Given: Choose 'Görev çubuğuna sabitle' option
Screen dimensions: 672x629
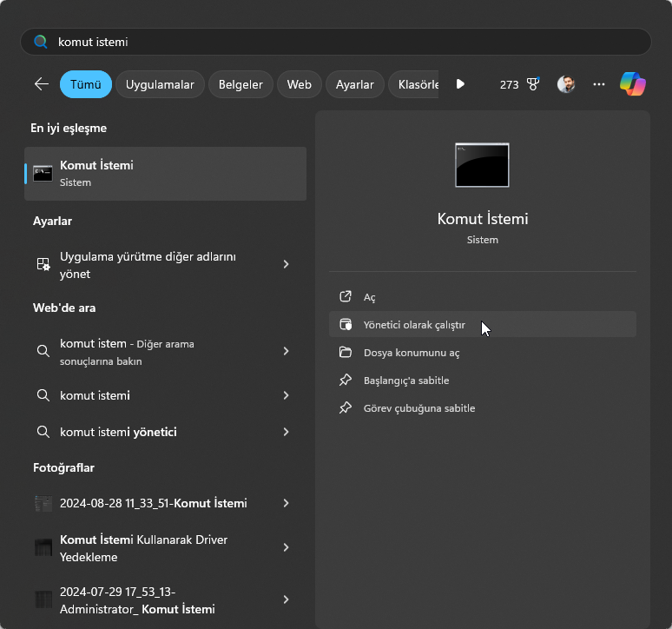Looking at the screenshot, I should tap(418, 408).
